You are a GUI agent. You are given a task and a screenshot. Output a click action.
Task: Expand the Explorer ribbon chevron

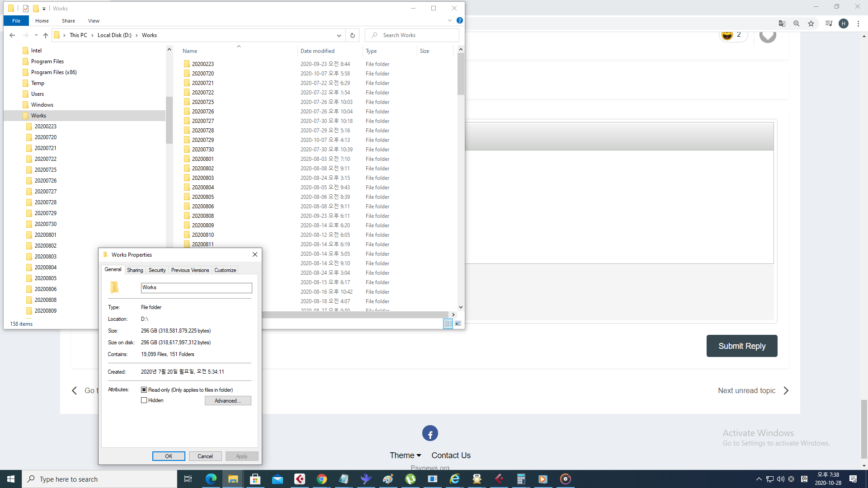450,20
